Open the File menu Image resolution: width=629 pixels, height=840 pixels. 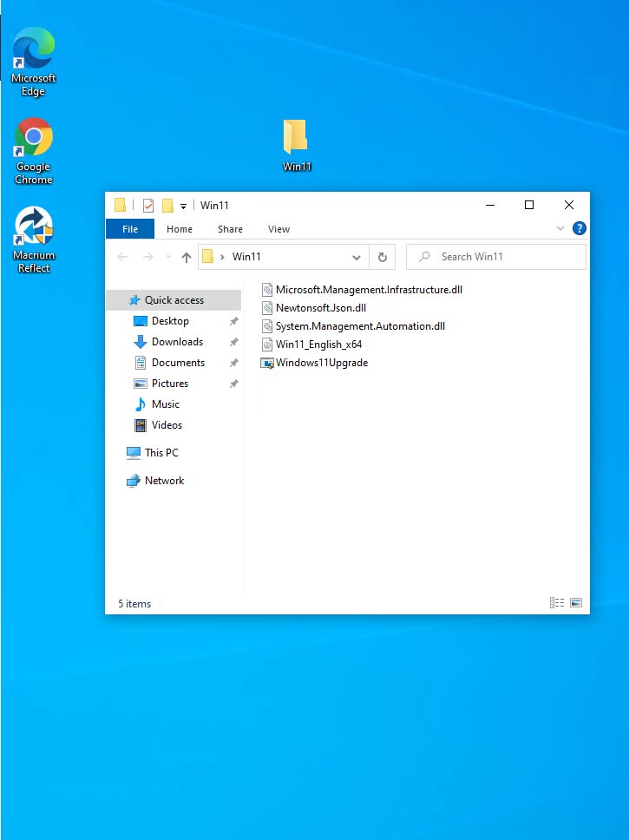pos(130,229)
